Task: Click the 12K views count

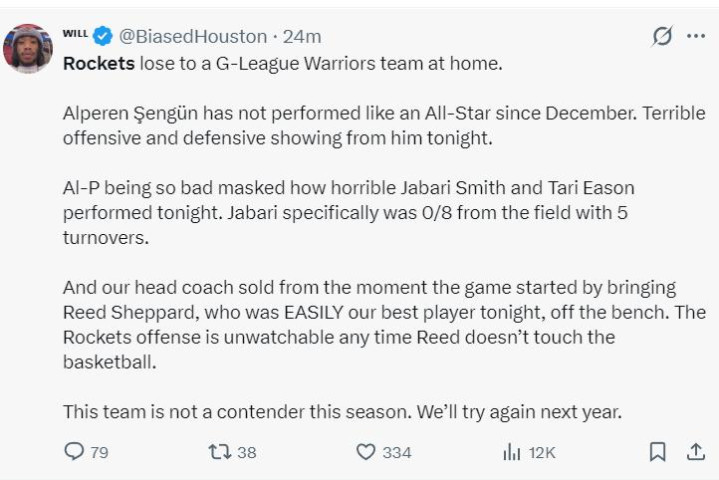Action: (x=542, y=453)
